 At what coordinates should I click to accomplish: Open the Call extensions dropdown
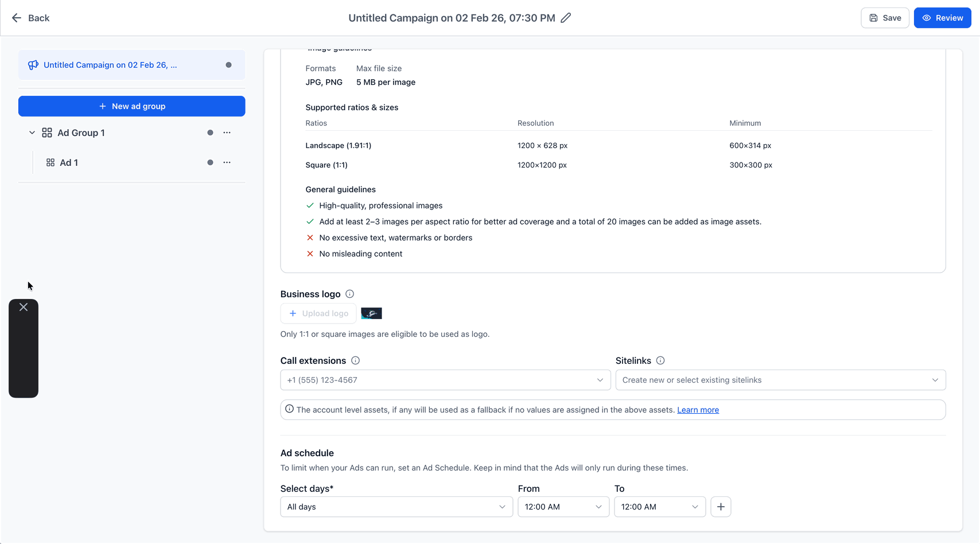(x=445, y=380)
